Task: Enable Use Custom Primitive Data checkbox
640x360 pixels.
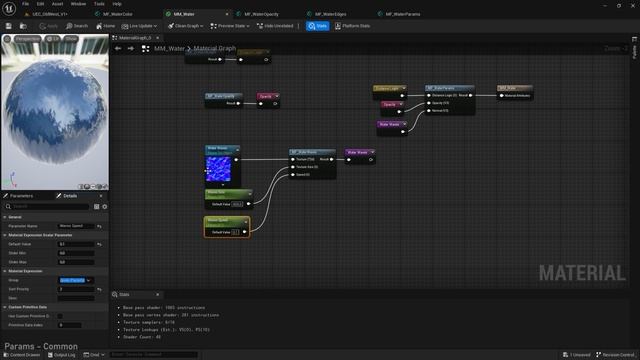Action: point(60,316)
